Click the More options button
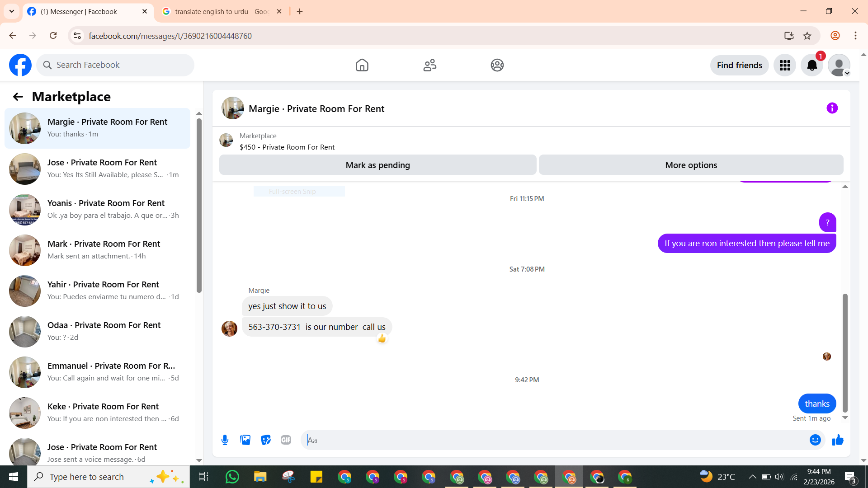Image resolution: width=868 pixels, height=488 pixels. point(691,165)
